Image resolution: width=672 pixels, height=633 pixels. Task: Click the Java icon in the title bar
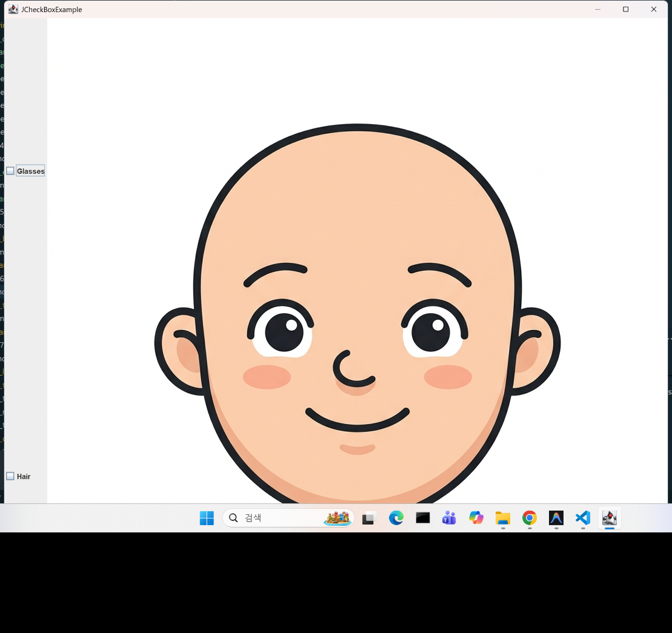[x=13, y=10]
